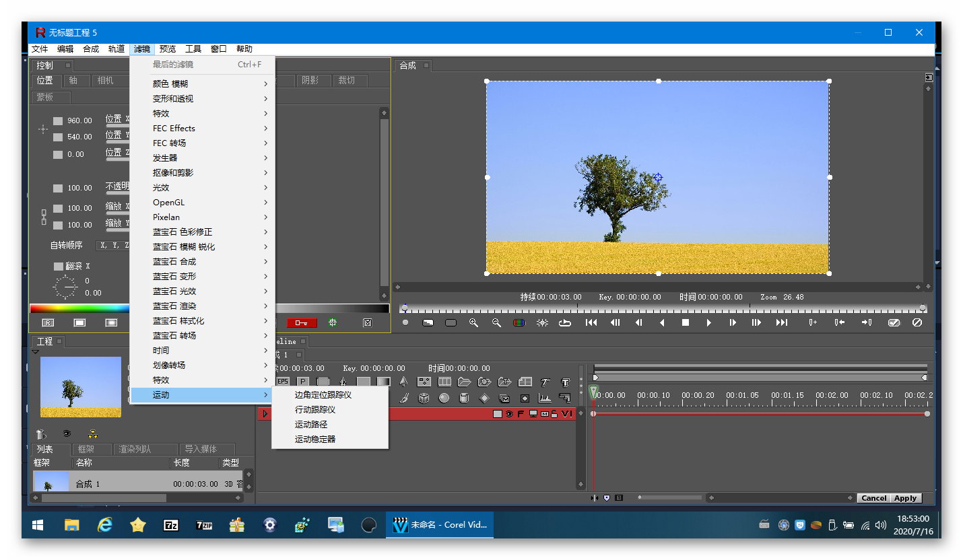Expand the OpenGL filter submenu
This screenshot has height=560, width=963.
tap(203, 202)
